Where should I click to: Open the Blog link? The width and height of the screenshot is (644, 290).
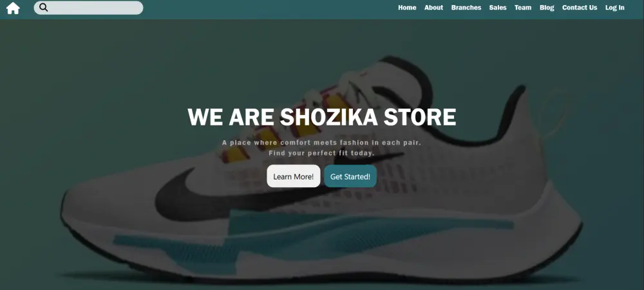pos(547,8)
